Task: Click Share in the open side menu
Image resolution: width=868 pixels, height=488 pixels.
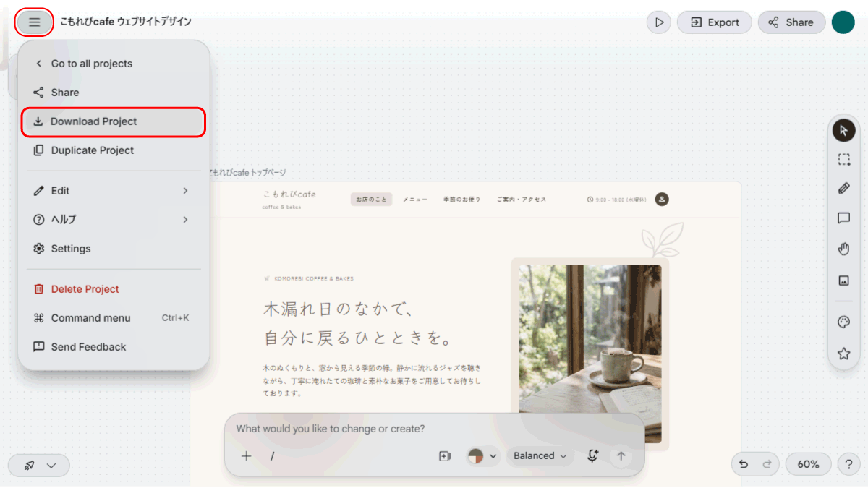Action: coord(114,93)
